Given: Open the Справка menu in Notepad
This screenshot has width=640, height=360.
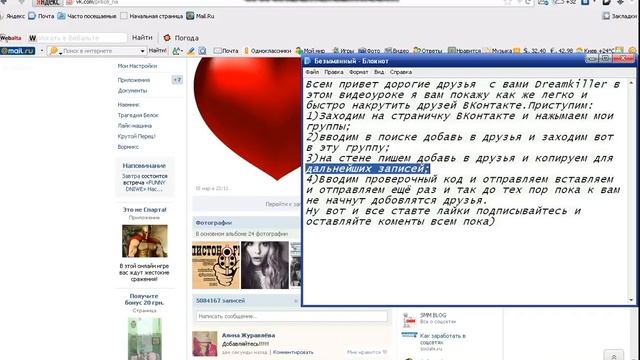Looking at the screenshot, I should tap(400, 72).
